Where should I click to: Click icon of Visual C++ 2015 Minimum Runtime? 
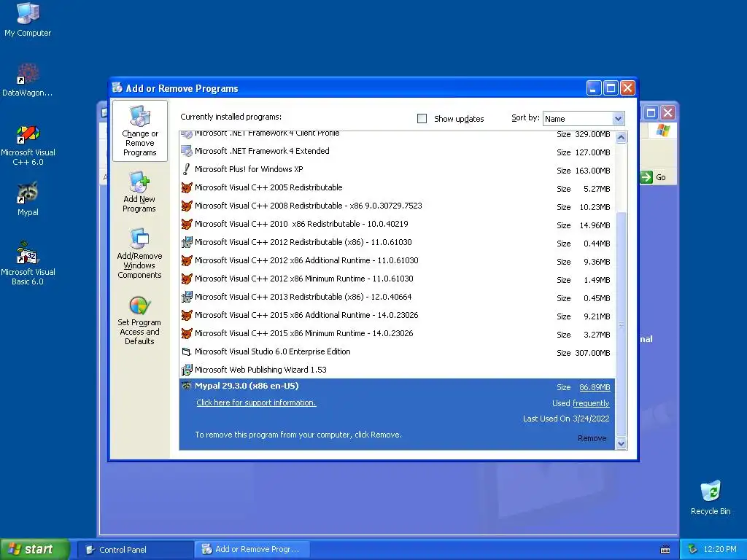pyautogui.click(x=186, y=333)
